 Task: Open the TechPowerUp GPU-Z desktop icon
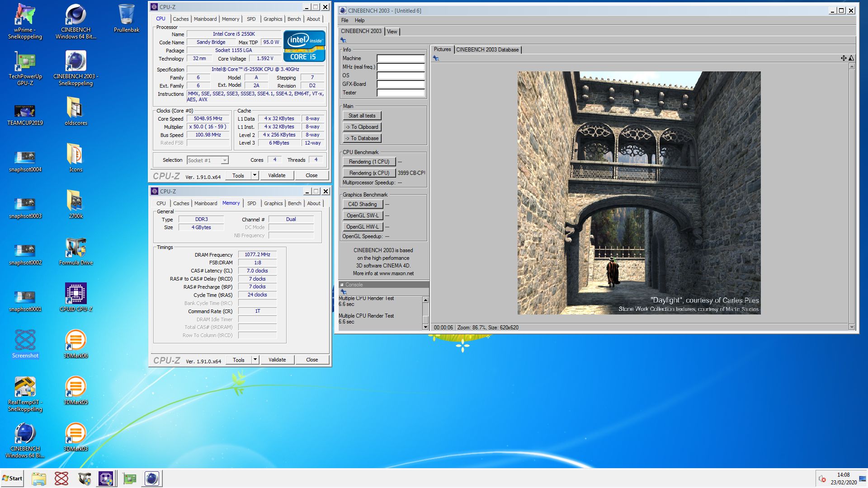click(25, 68)
